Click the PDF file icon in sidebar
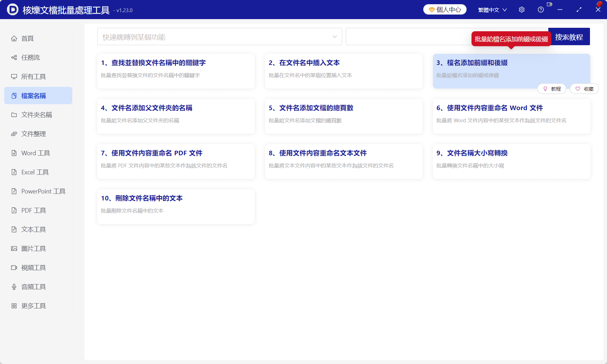The image size is (607, 364). click(x=14, y=210)
